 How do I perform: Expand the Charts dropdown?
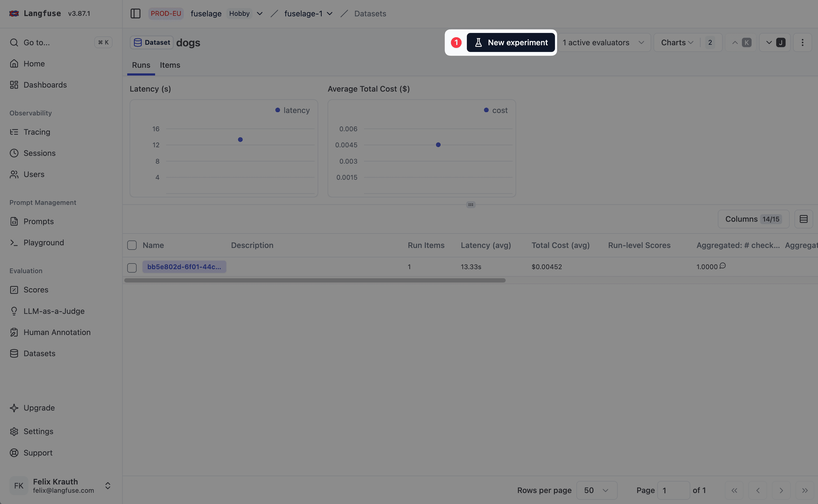coord(676,42)
